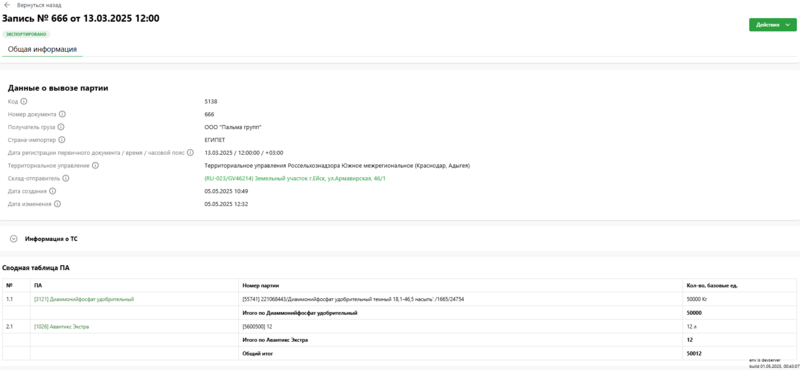Click info icon next to Склад-отправитель
Screen dimensions: 800x370
(65, 178)
